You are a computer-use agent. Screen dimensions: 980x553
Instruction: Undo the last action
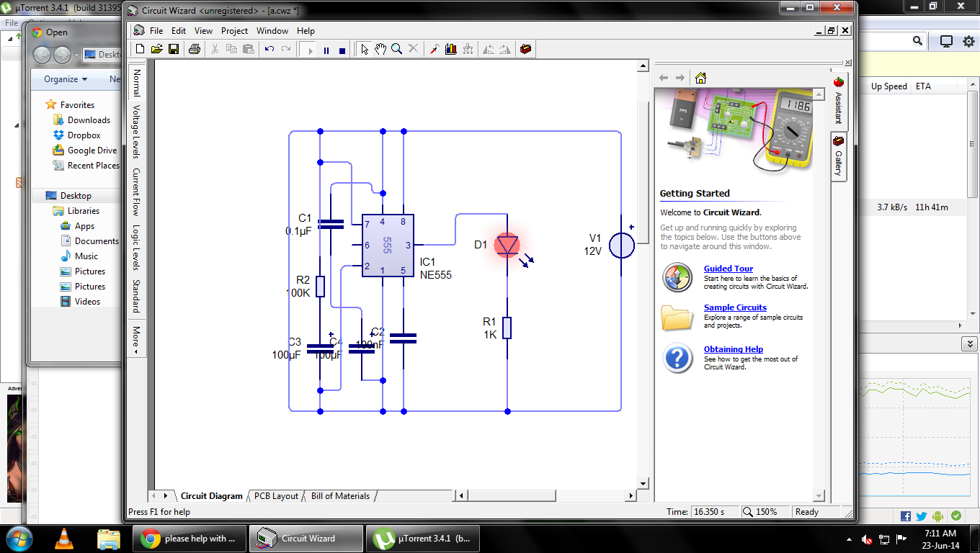pos(269,49)
